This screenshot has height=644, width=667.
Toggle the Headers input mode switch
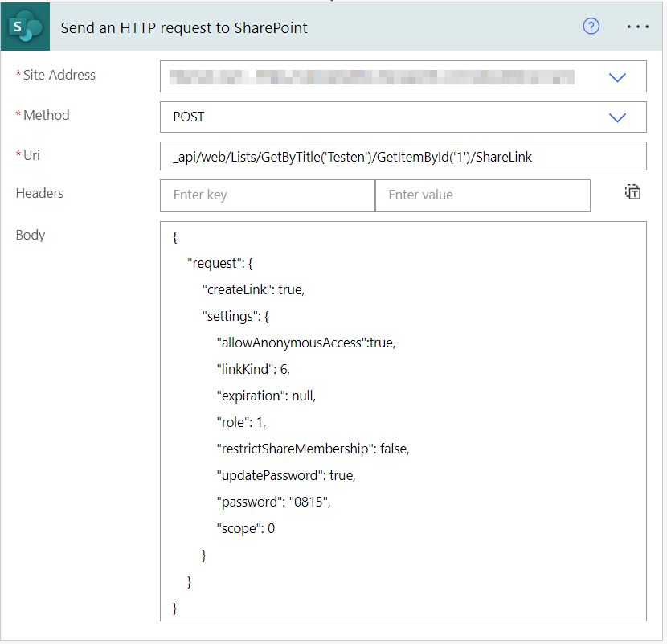click(x=632, y=192)
